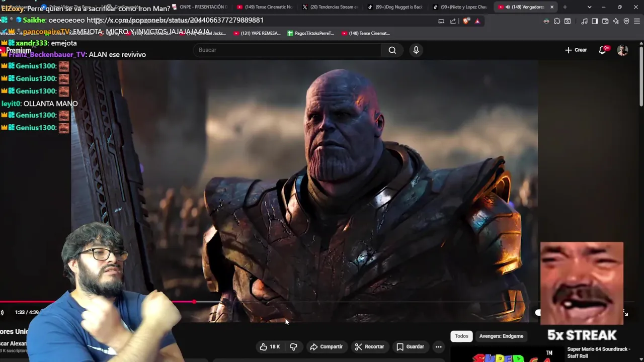Viewport: 644px width, 362px height.
Task: Toggle the autoplay switch in the player
Action: point(538,313)
